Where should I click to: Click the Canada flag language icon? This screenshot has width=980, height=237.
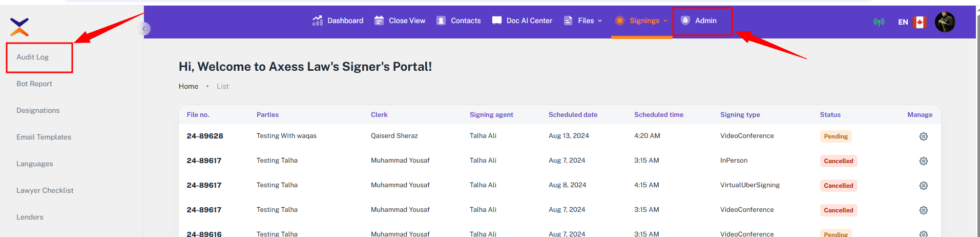click(920, 22)
